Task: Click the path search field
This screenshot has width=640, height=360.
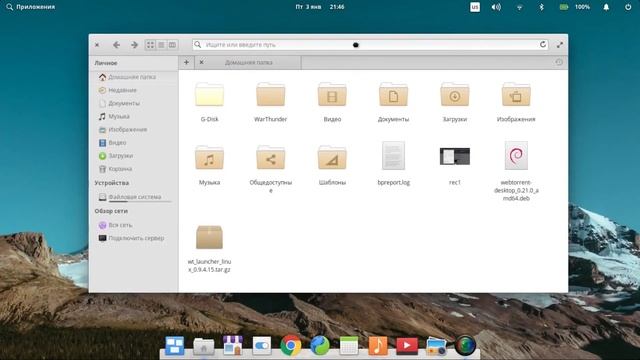Action: coord(370,44)
